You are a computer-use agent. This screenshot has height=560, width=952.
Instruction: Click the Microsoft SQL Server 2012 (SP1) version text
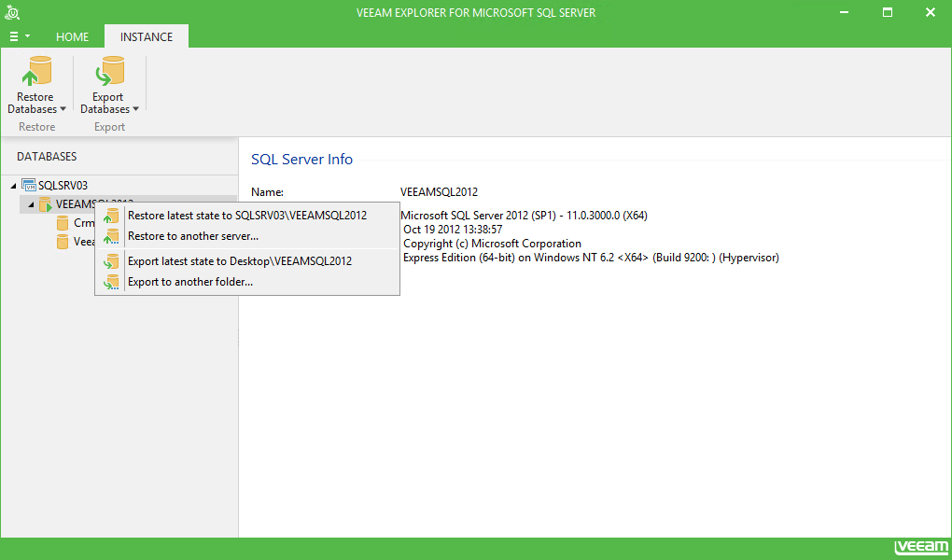[x=524, y=216]
